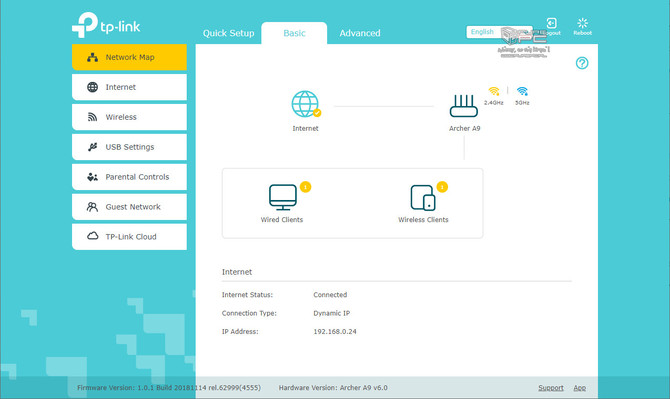Open the Support link in the footer
The width and height of the screenshot is (670, 399).
click(x=551, y=388)
